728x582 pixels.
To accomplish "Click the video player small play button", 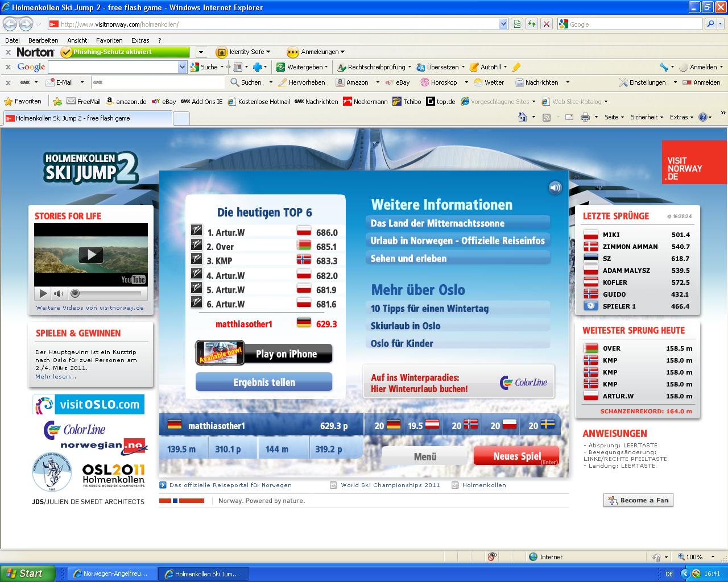I will click(43, 294).
